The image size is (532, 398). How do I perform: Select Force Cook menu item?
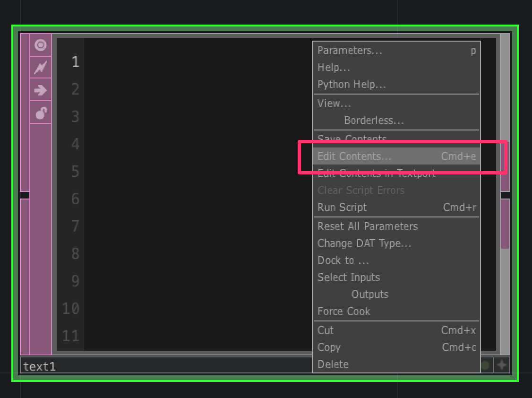[x=396, y=311]
